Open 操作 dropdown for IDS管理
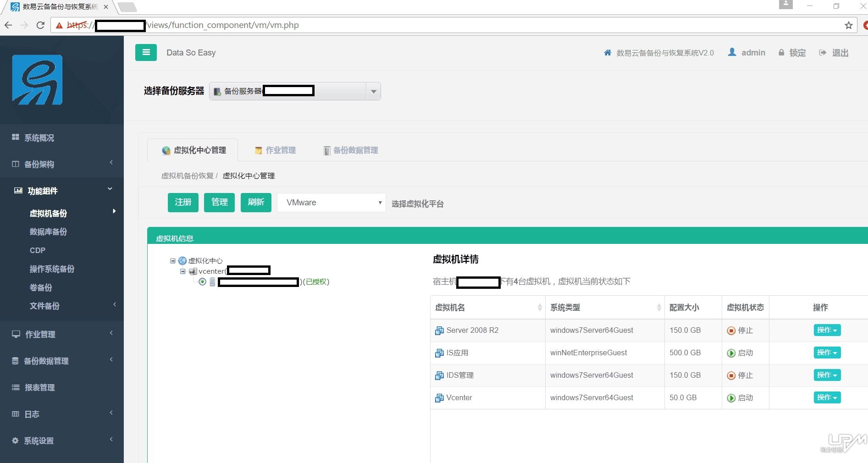Screen dimensions: 868x463 (x=827, y=375)
